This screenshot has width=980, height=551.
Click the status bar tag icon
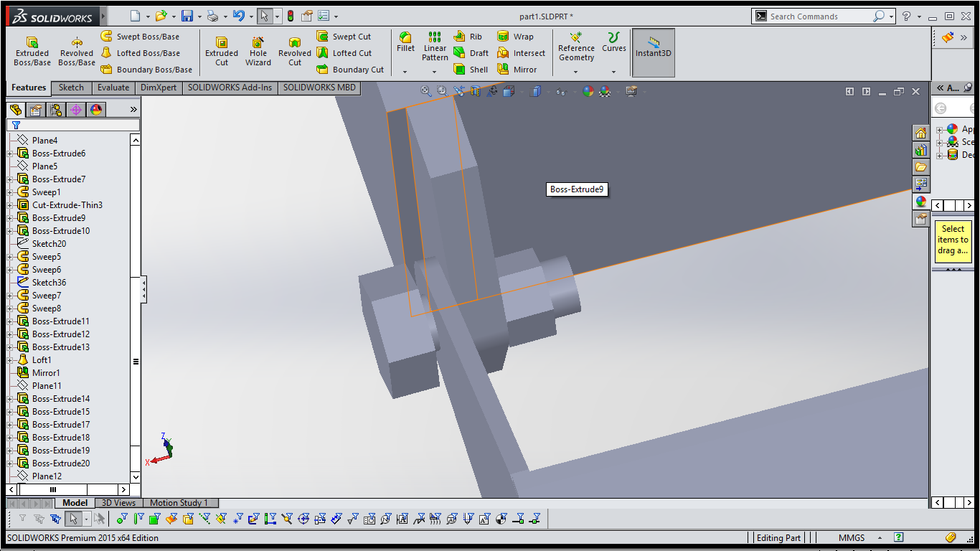pos(951,537)
